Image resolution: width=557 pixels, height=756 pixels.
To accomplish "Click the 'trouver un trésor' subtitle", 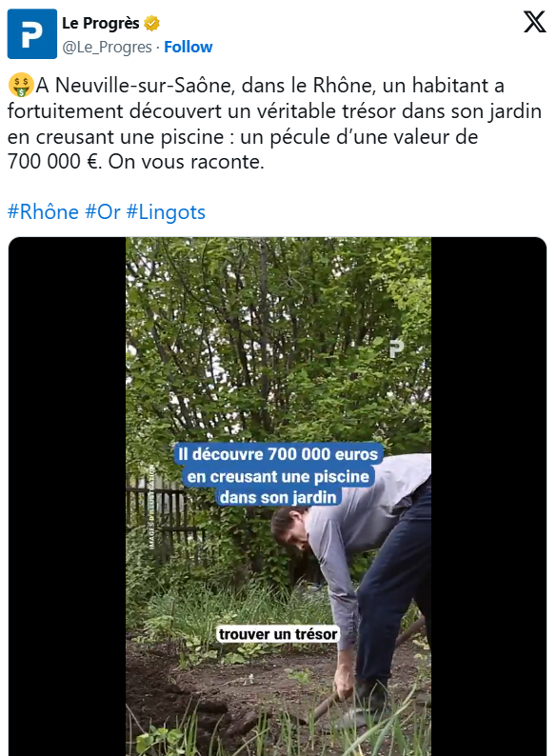I will [x=278, y=634].
